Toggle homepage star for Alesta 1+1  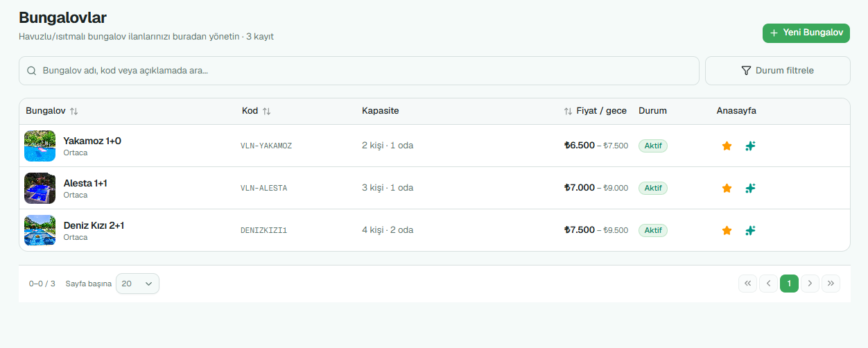727,188
